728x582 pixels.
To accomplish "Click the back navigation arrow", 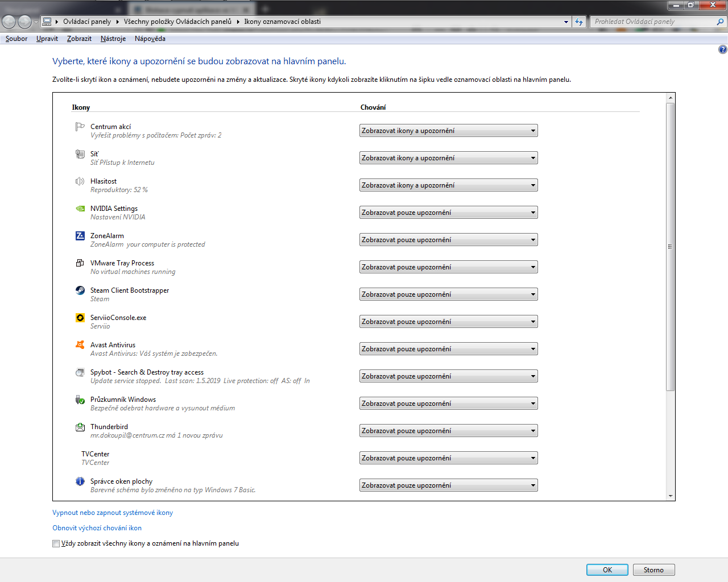I will pos(9,22).
